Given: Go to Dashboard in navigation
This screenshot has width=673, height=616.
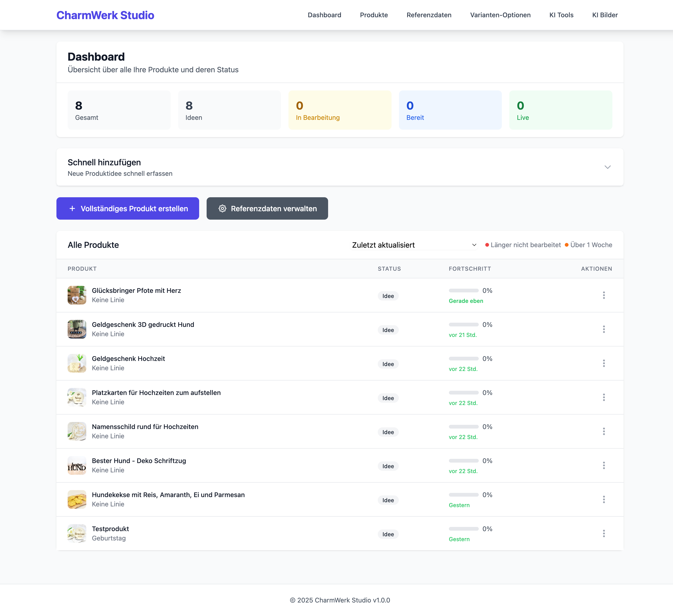Looking at the screenshot, I should coord(324,15).
